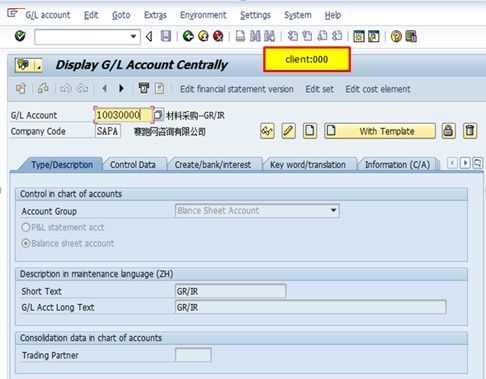Switch to the Create/bank/interest tab
Viewport: 486px width, 379px height.
tap(213, 165)
